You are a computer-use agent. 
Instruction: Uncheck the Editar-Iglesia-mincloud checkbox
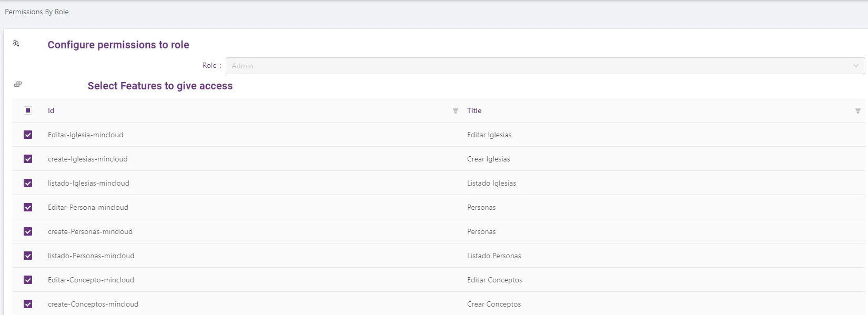point(28,135)
